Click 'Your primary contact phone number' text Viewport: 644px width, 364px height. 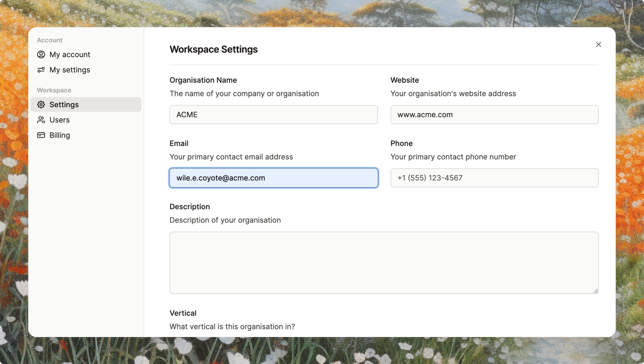pos(453,157)
